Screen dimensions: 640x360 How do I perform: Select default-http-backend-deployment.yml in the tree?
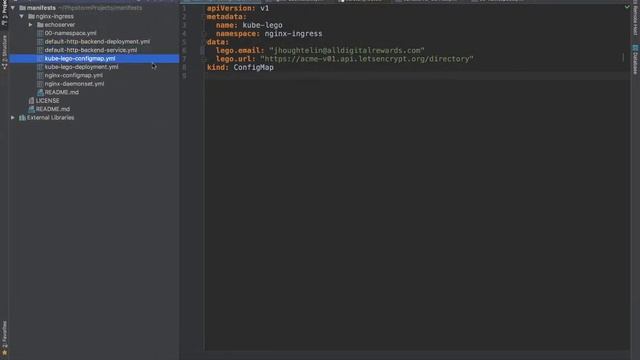point(97,42)
